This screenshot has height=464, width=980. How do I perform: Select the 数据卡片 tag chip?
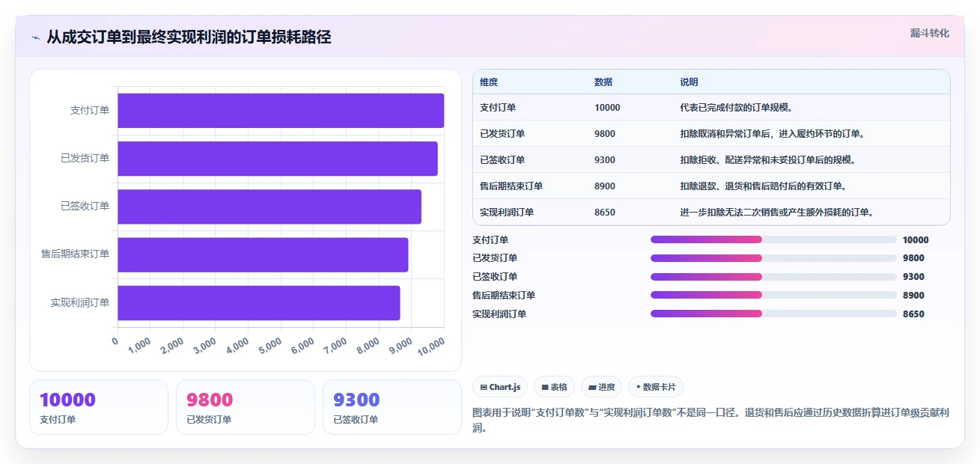click(656, 387)
